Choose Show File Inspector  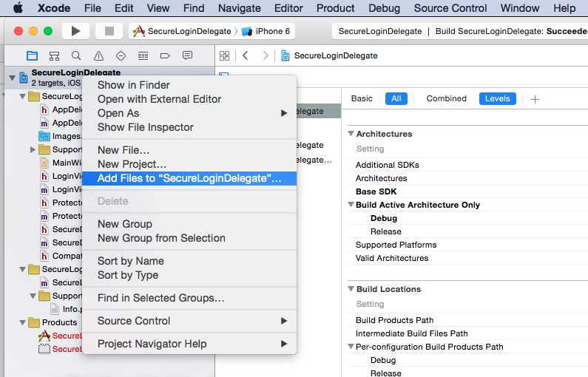click(189, 127)
